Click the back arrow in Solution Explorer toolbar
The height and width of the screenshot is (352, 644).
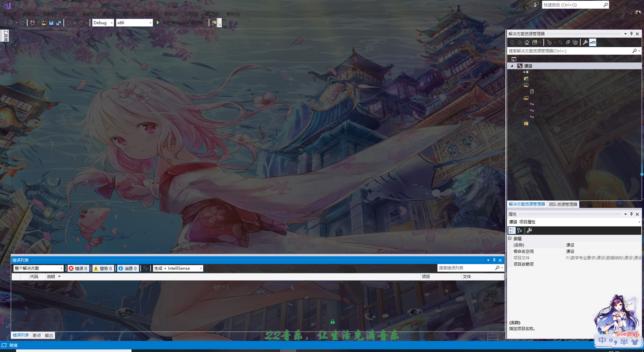(512, 42)
